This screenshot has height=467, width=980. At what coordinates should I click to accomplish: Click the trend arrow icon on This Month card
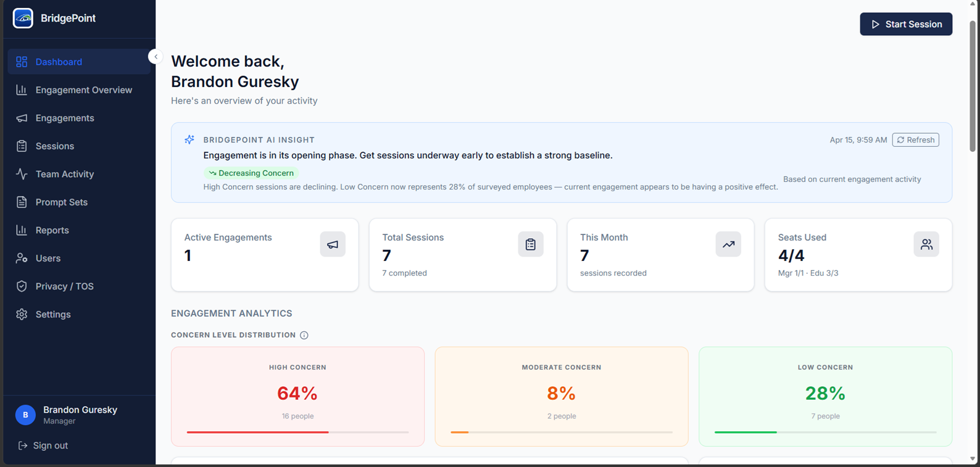(x=728, y=244)
